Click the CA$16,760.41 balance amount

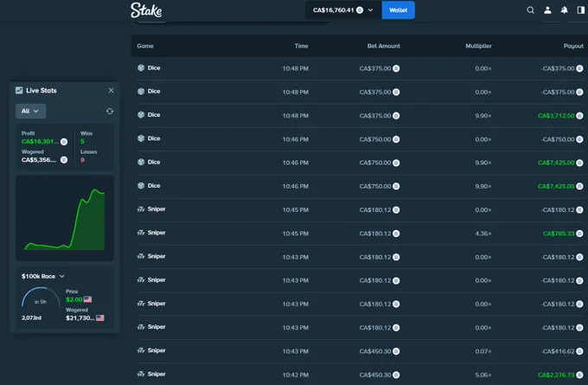(334, 10)
